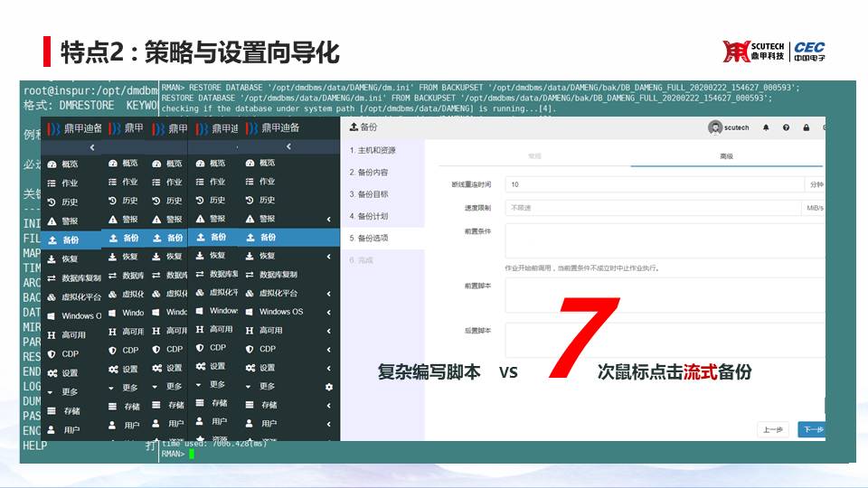Viewport: 868px width, 488px height.
Task: Click the 概览 dashboard icon in the rightmost sidebar
Action: 250,163
